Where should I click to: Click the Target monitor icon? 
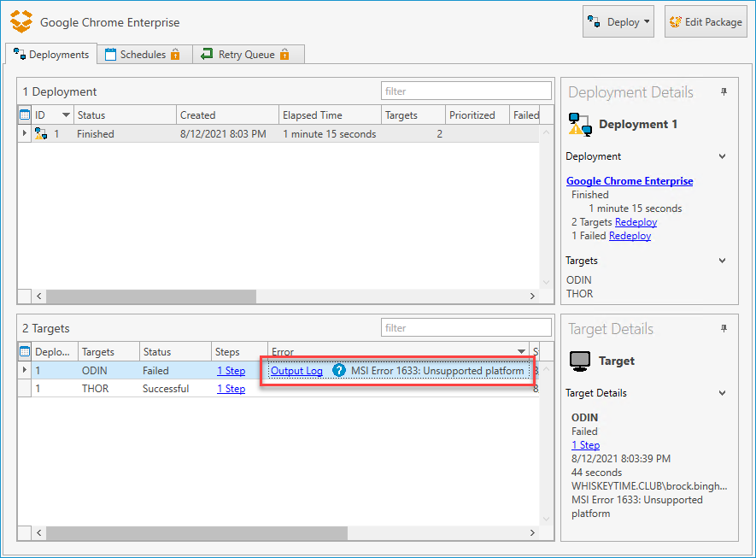[580, 361]
